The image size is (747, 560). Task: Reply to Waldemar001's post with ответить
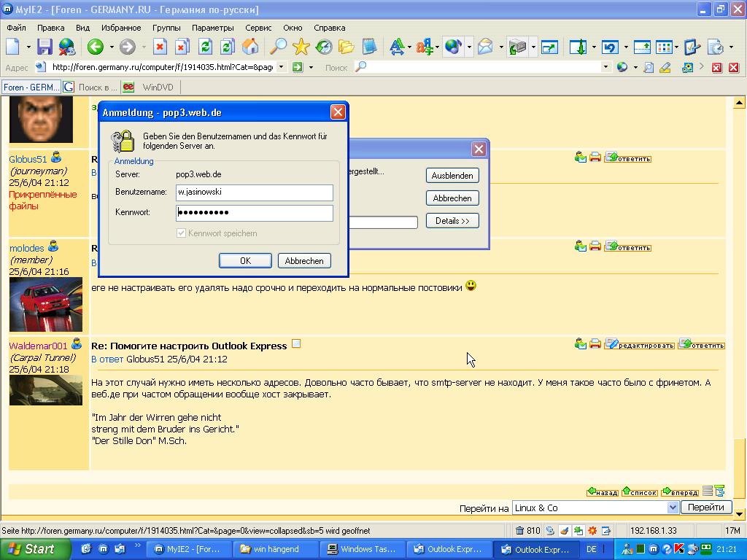point(702,344)
